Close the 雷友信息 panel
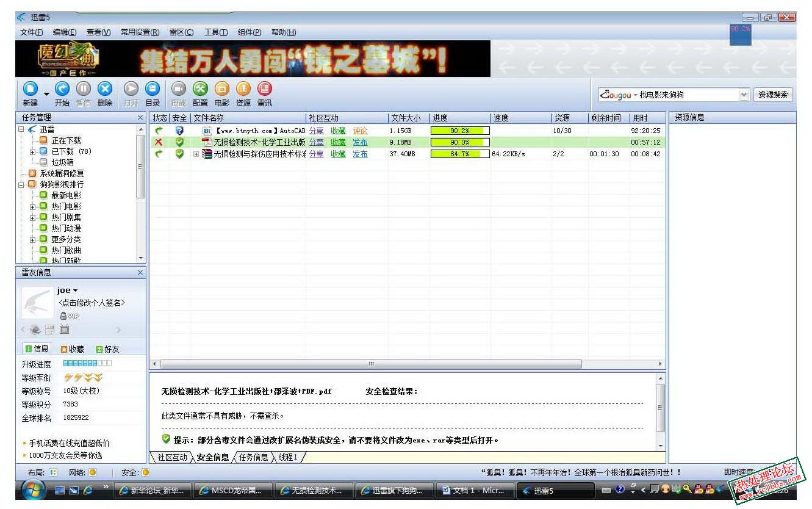Viewport: 812px width, 509px height. coord(140,273)
